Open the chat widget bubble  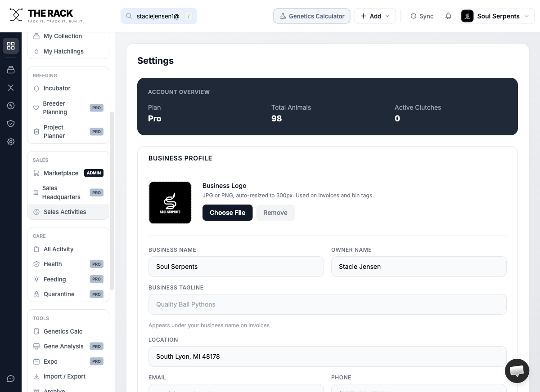[517, 371]
